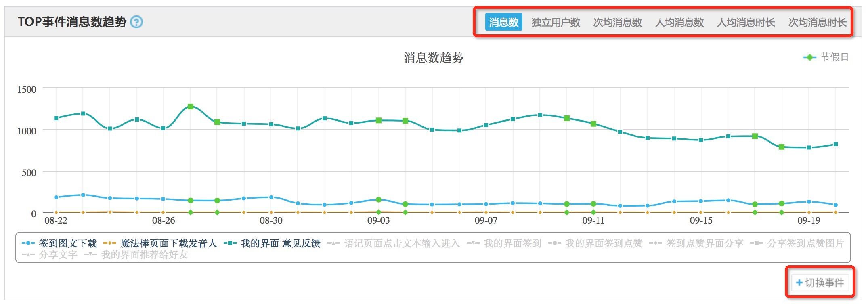Switch to 独立用户数 tab
Viewport: 868px width, 306px height.
(556, 22)
